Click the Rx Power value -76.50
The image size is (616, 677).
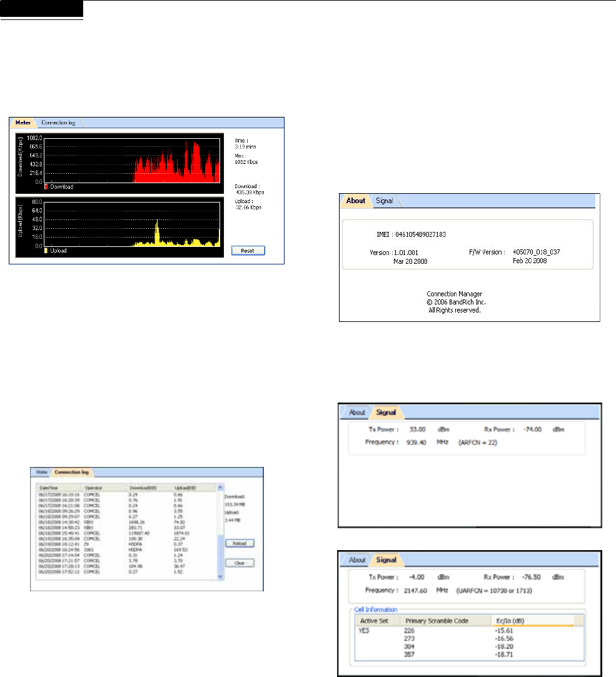coord(532,577)
